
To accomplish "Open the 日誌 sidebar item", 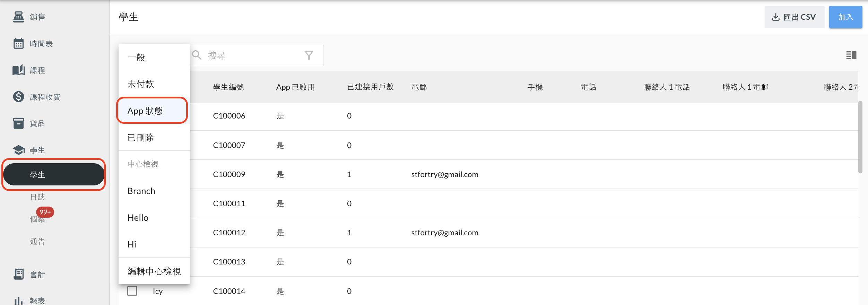I will tap(37, 197).
